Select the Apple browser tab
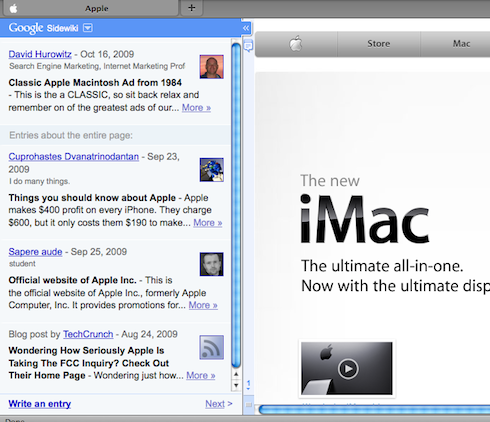The image size is (490, 422). click(x=90, y=8)
